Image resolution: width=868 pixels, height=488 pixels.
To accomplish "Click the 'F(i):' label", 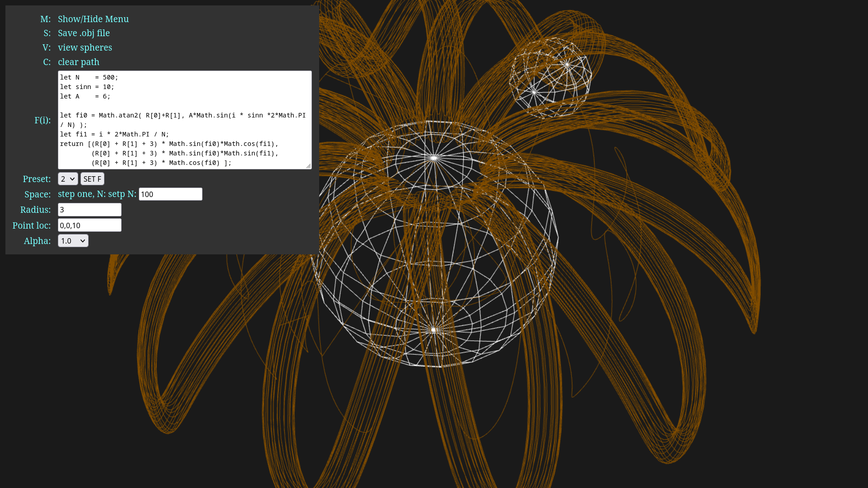I will point(42,120).
